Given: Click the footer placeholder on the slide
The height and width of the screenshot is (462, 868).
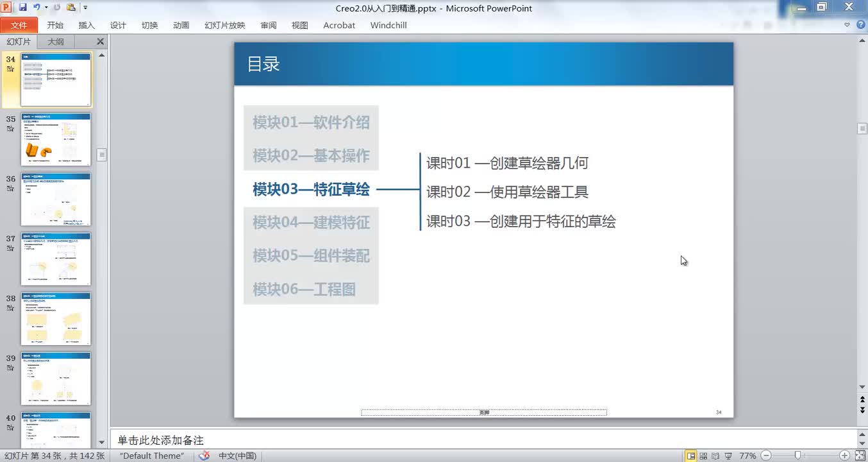Looking at the screenshot, I should pyautogui.click(x=484, y=413).
